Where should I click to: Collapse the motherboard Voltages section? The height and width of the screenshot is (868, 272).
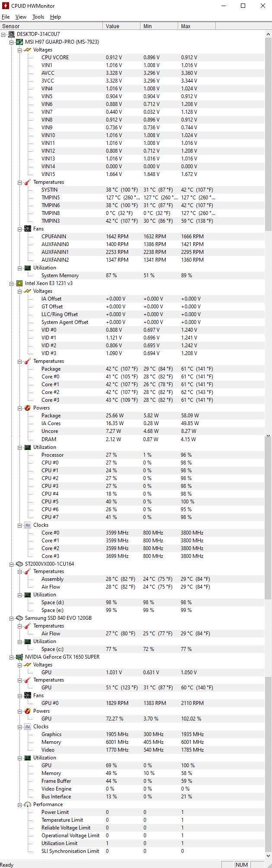click(20, 50)
